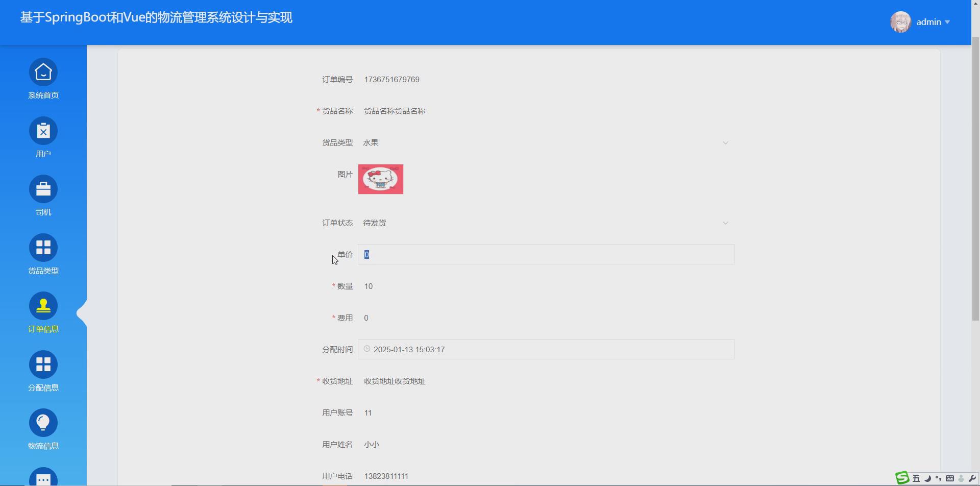Open the 系统首页 home icon in sidebar

pyautogui.click(x=43, y=72)
